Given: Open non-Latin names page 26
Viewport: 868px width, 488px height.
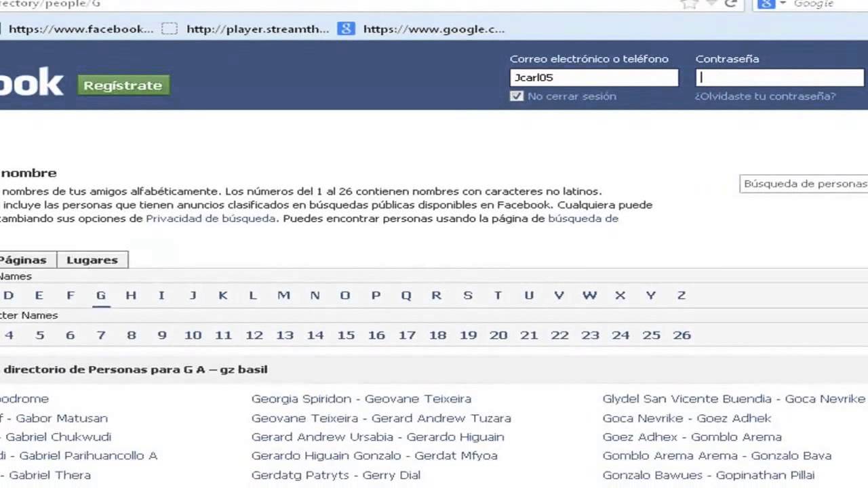Looking at the screenshot, I should click(x=682, y=335).
